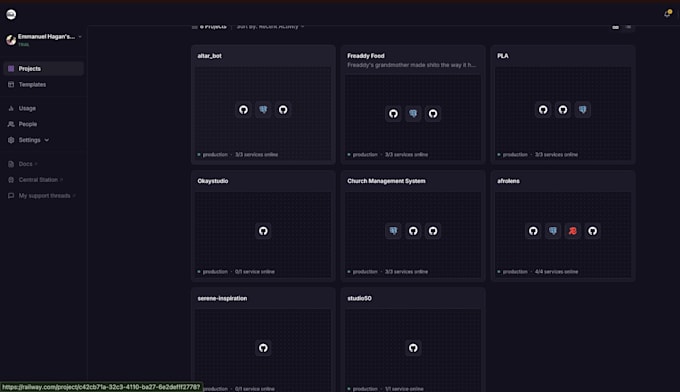
Task: Select Projects in the sidebar
Action: click(43, 69)
